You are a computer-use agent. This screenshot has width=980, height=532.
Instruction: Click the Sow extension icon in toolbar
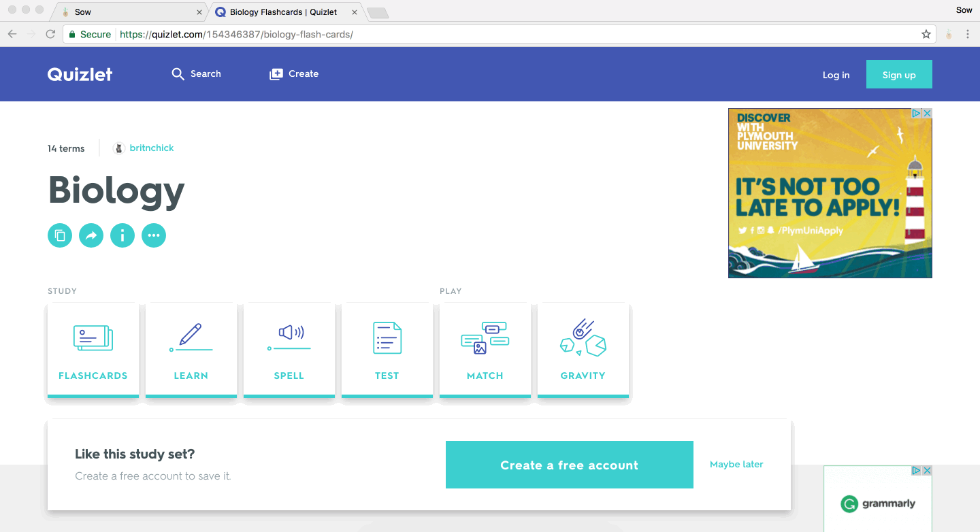[x=949, y=34]
